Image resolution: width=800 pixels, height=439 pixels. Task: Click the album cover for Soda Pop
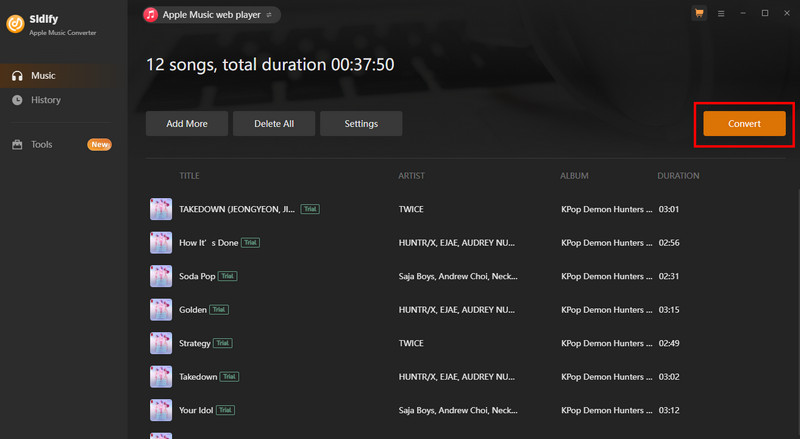point(160,276)
